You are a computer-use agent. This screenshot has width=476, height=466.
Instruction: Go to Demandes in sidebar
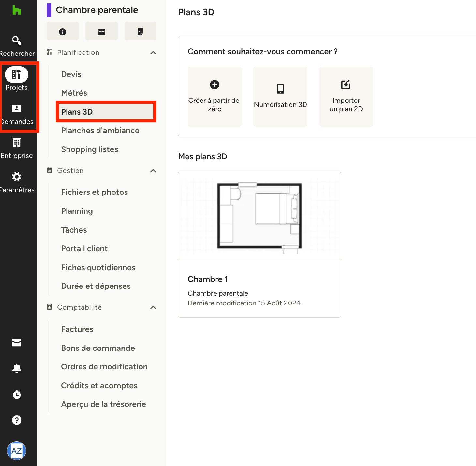[17, 108]
